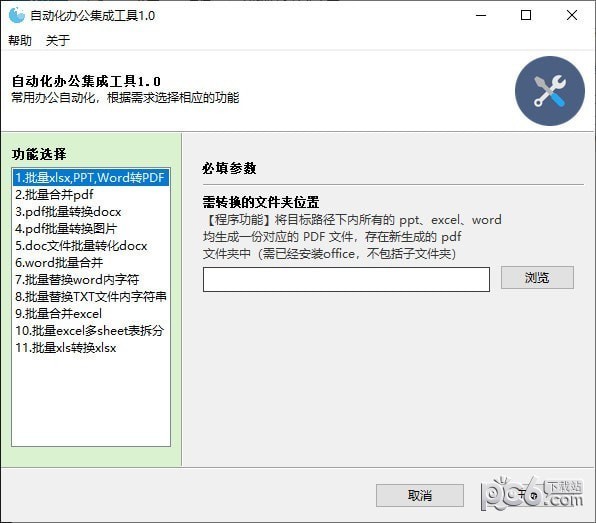Screen dimensions: 596x523
Task: Choose 4.pdf批量转换图片 option
Action: click(x=91, y=228)
